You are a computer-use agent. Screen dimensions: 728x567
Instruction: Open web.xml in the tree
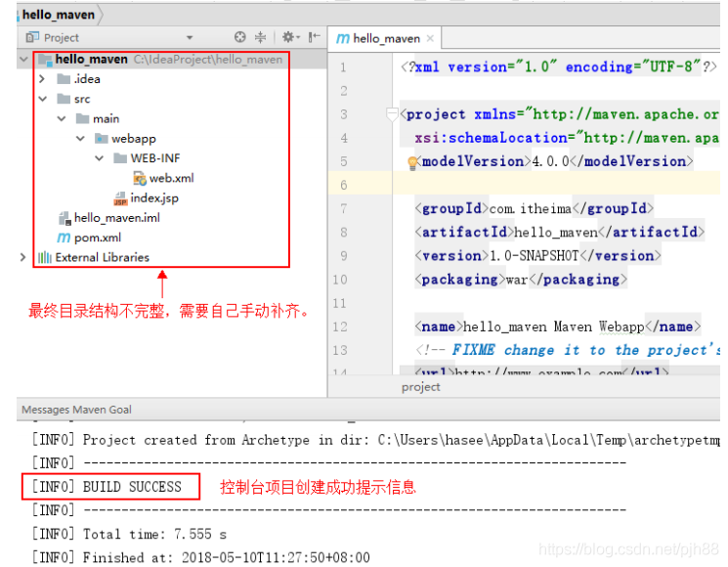(x=171, y=178)
